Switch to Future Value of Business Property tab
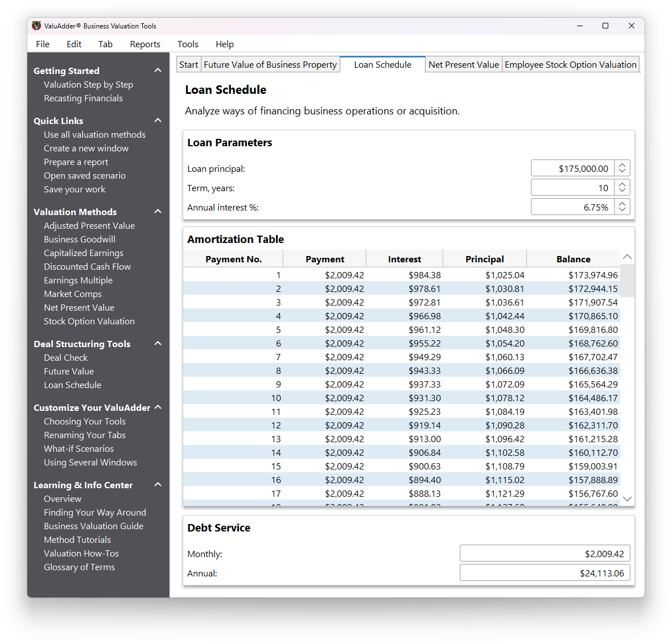 [270, 65]
